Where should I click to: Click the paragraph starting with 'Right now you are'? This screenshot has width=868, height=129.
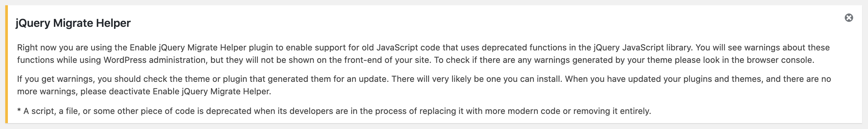(x=423, y=54)
